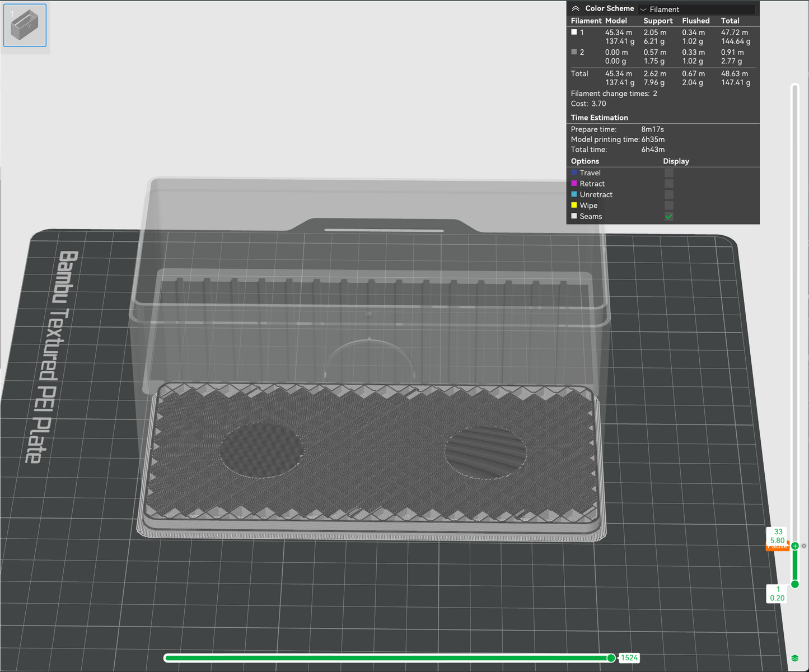809x672 pixels.
Task: Show Unretract moves in preview
Action: (669, 195)
